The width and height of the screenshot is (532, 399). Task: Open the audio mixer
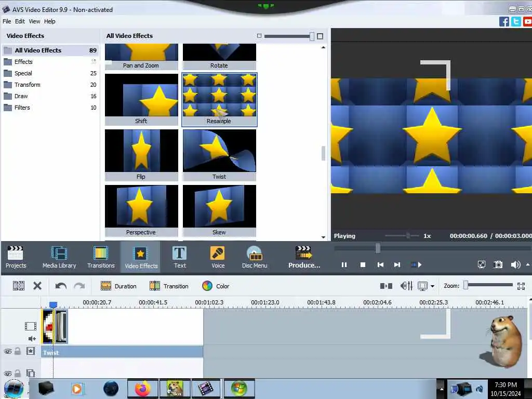pyautogui.click(x=406, y=286)
